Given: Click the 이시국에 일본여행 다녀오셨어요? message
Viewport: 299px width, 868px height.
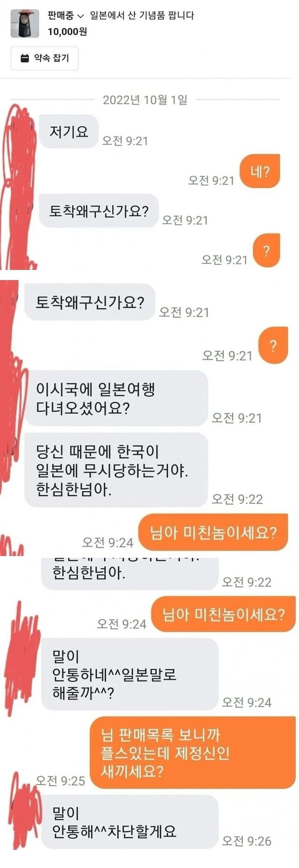Looking at the screenshot, I should (x=116, y=398).
